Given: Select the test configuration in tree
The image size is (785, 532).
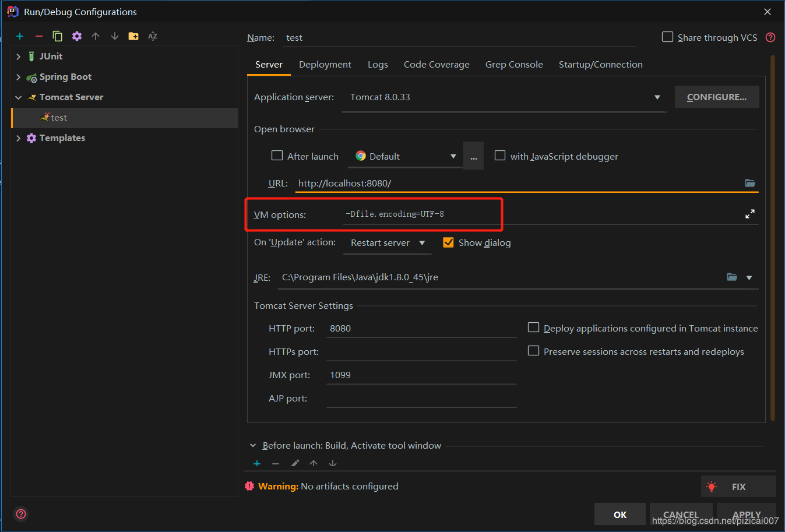Looking at the screenshot, I should (125, 118).
